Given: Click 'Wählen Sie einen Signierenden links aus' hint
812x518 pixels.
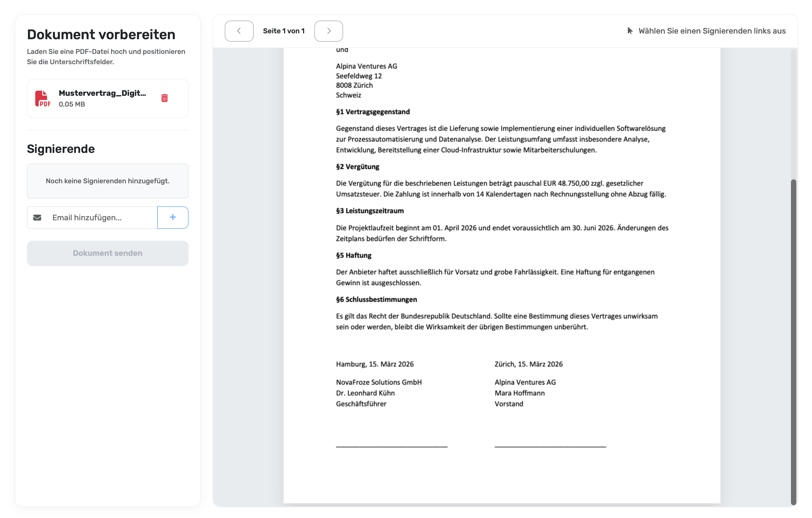Looking at the screenshot, I should coord(712,31).
